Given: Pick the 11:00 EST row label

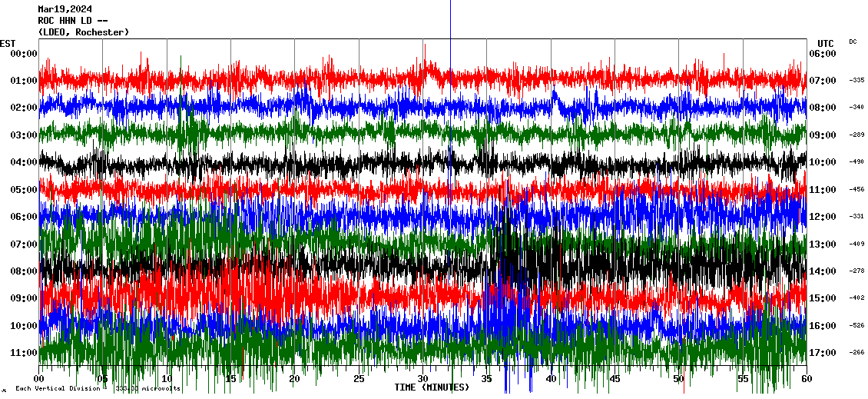Looking at the screenshot, I should 23,353.
